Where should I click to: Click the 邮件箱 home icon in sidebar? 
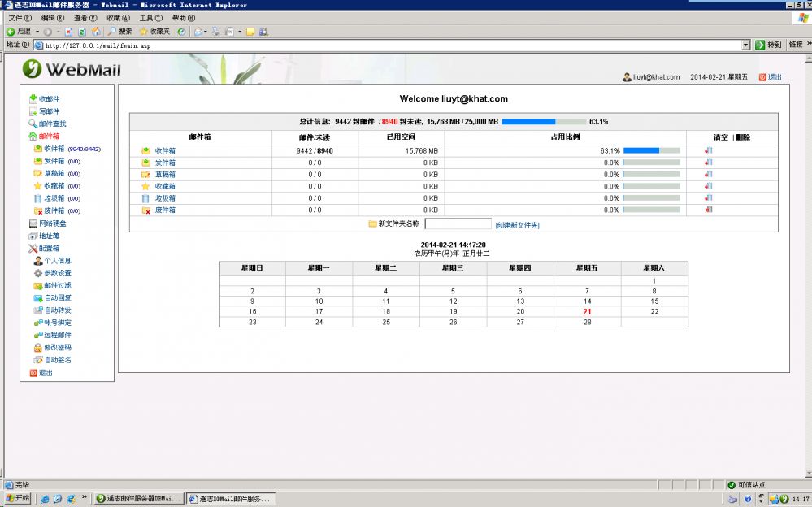pyautogui.click(x=33, y=136)
